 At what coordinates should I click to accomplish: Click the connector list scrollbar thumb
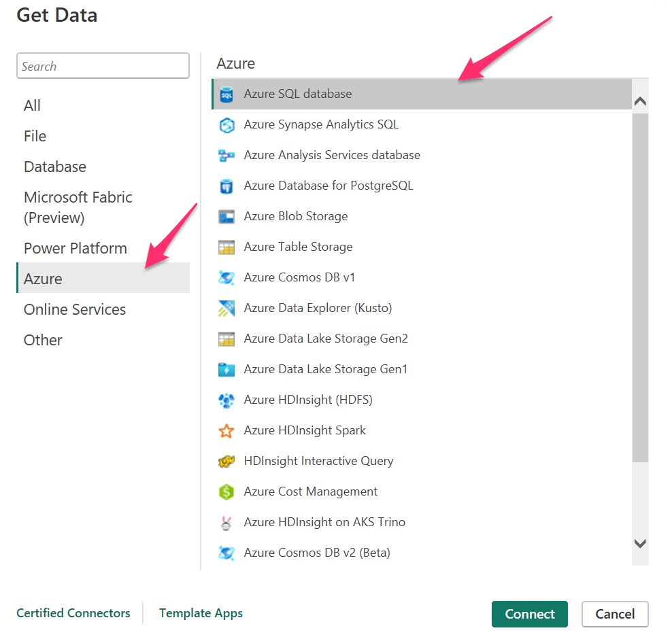(640, 287)
